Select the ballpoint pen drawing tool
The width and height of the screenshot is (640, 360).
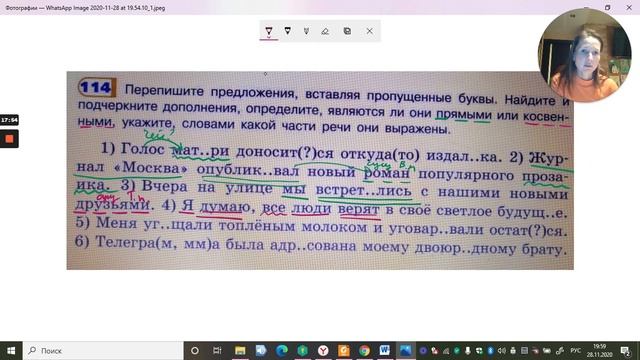coord(269,31)
